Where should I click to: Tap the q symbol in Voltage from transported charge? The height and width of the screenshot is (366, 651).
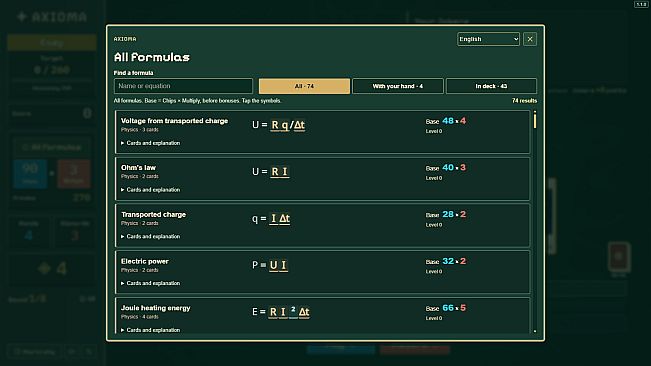(x=285, y=125)
